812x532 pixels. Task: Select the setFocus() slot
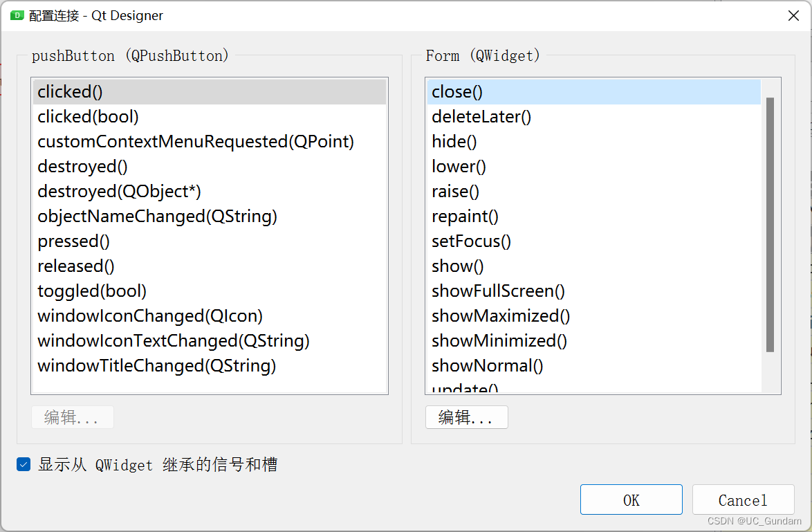coord(594,241)
